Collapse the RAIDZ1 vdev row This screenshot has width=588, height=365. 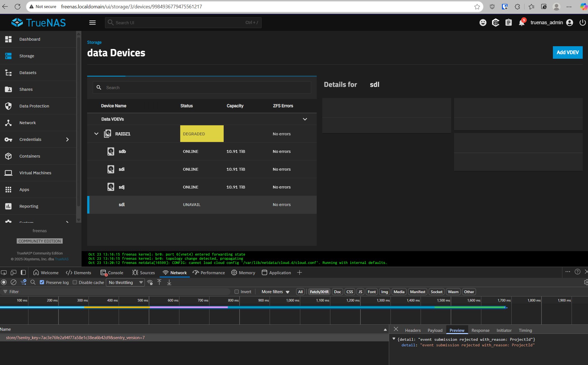tap(96, 134)
